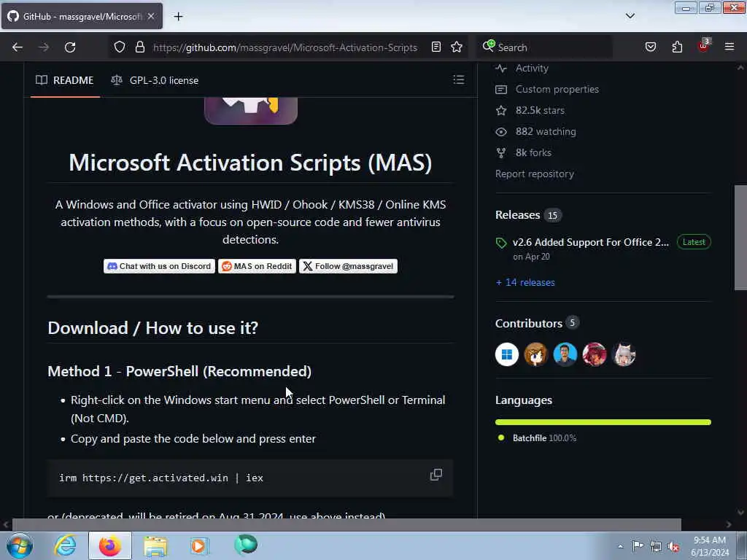Open the v2.6 latest release

tap(590, 242)
